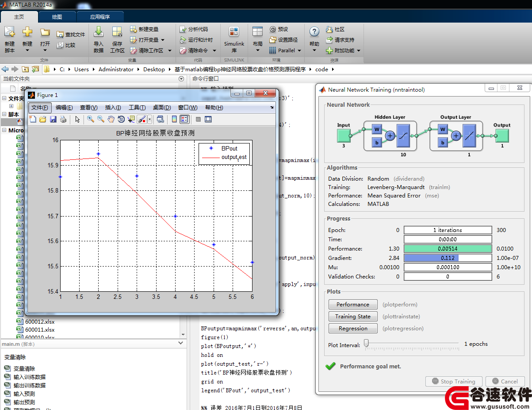Click the Training State plot button
Viewport: 532px width, 410px height.
pos(353,317)
